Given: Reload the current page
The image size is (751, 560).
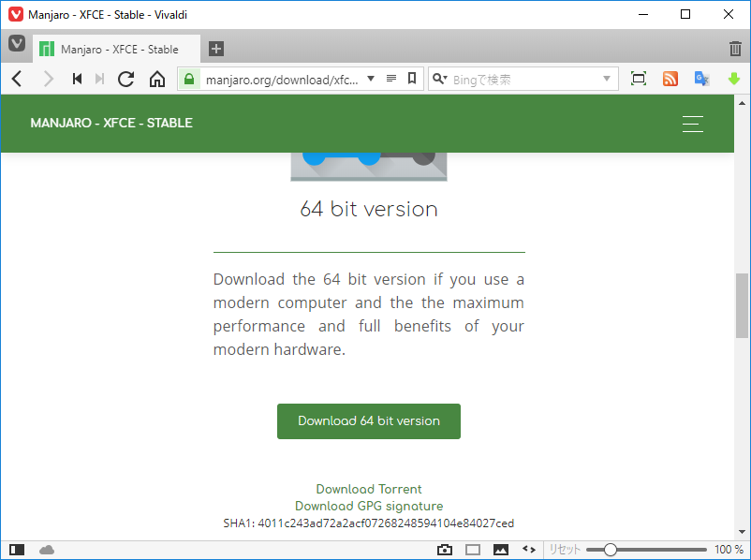Looking at the screenshot, I should (126, 79).
